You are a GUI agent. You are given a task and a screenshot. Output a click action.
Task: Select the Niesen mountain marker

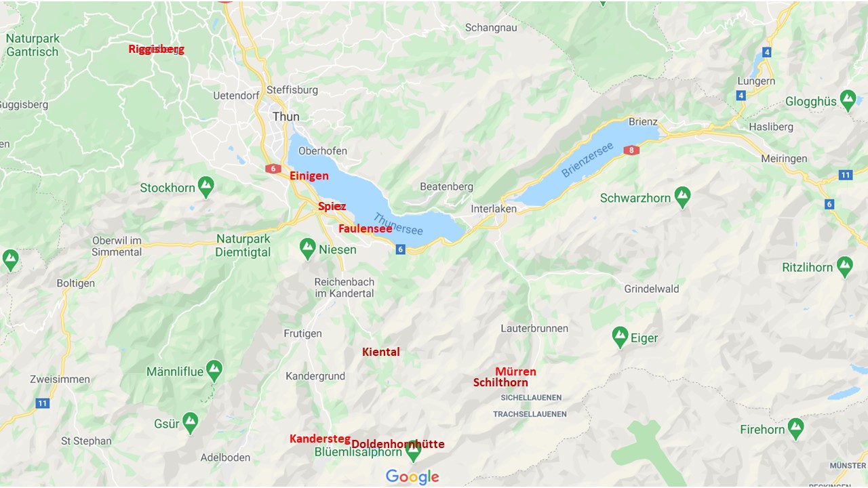click(308, 249)
